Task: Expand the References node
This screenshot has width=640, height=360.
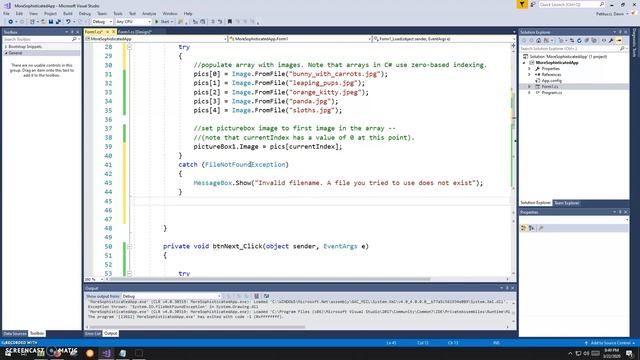Action: point(530,75)
